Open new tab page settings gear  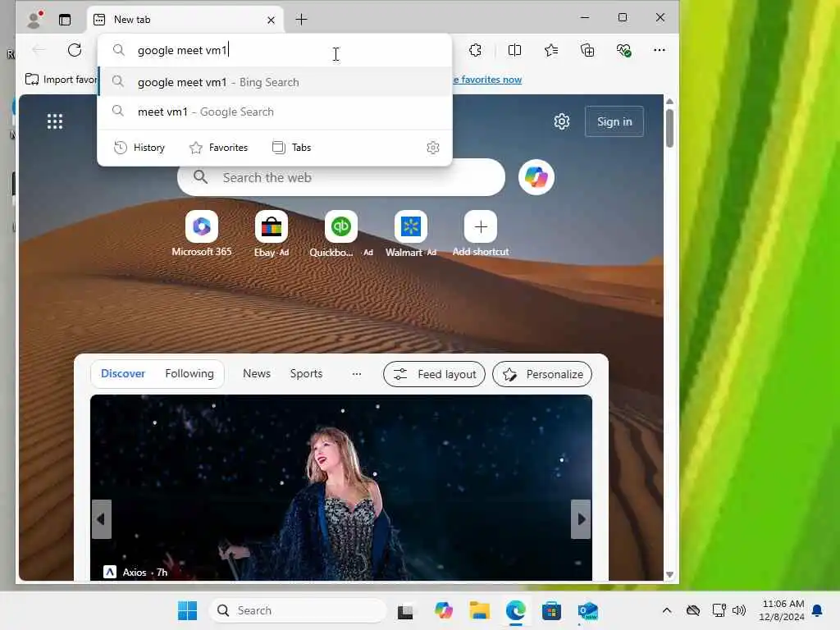(561, 121)
